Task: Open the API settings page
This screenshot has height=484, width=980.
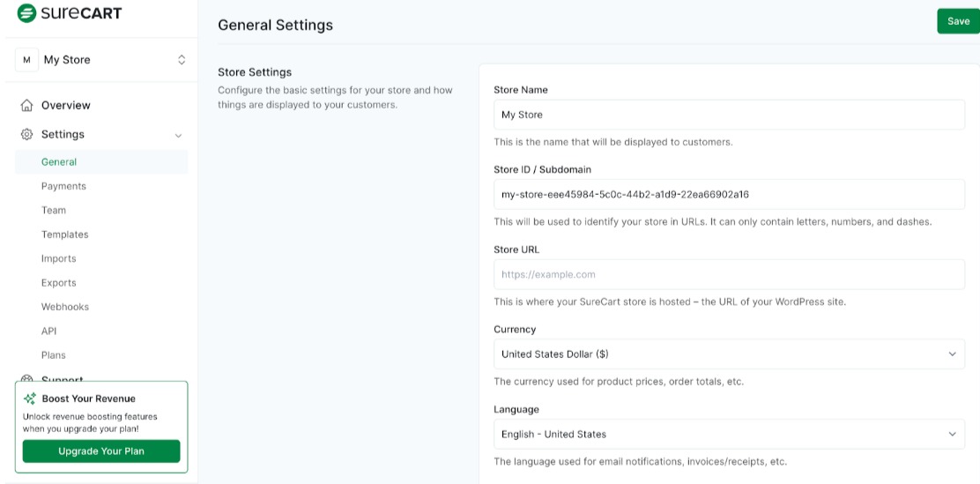Action: 48,331
